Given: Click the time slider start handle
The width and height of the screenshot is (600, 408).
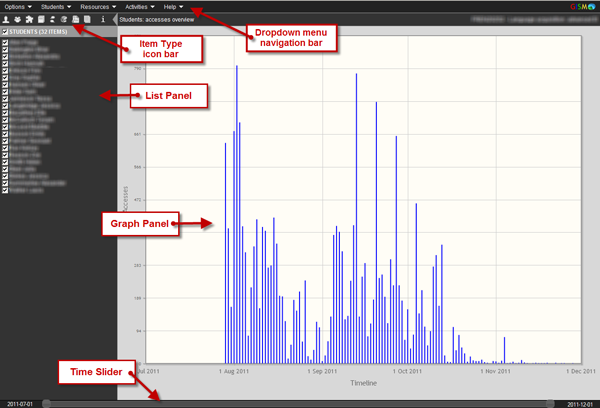Looking at the screenshot, I should tap(46, 404).
